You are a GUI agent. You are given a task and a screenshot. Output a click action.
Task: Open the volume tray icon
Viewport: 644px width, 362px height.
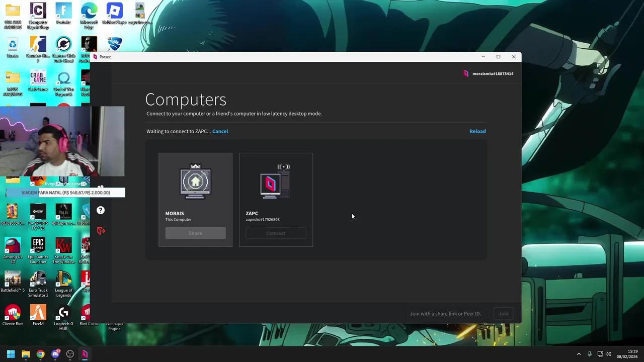pyautogui.click(x=608, y=354)
